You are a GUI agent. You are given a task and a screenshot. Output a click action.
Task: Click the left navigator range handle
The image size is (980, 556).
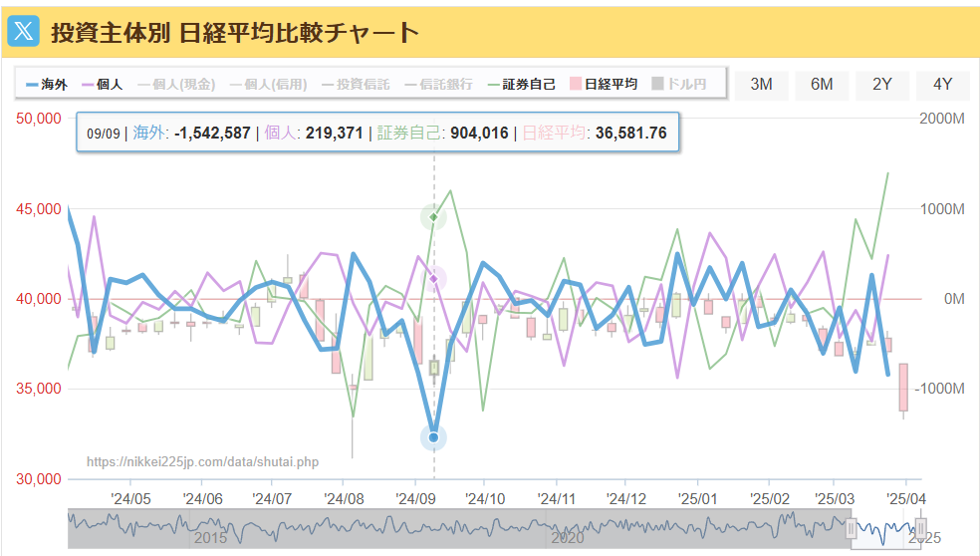(851, 529)
